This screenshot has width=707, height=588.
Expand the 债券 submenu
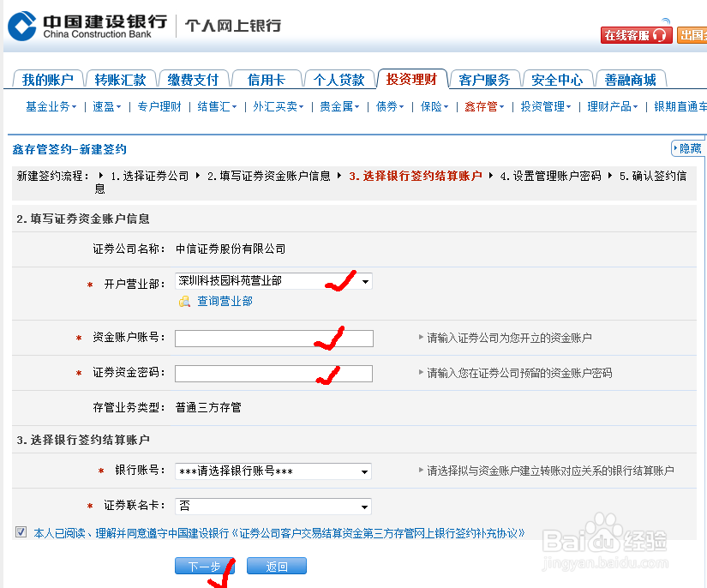390,107
